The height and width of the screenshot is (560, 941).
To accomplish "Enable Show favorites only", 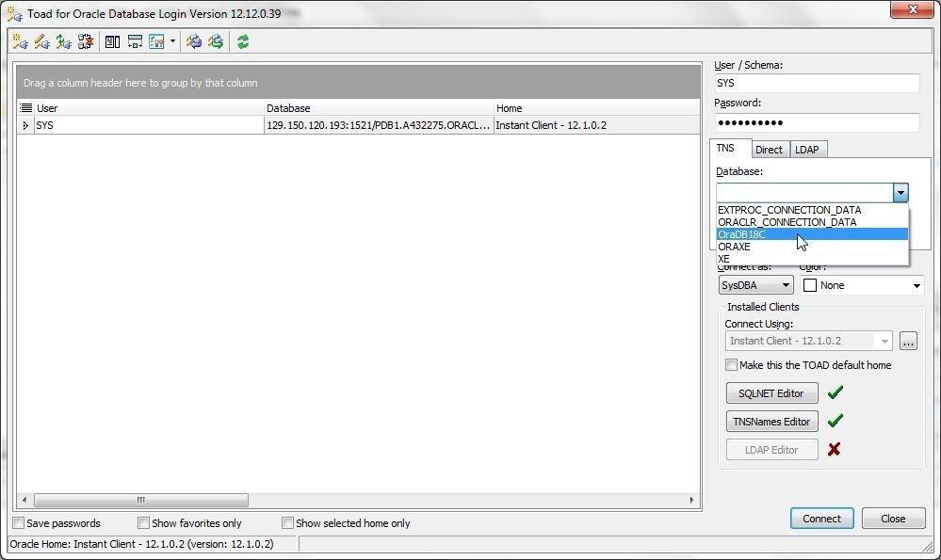I will click(x=143, y=523).
